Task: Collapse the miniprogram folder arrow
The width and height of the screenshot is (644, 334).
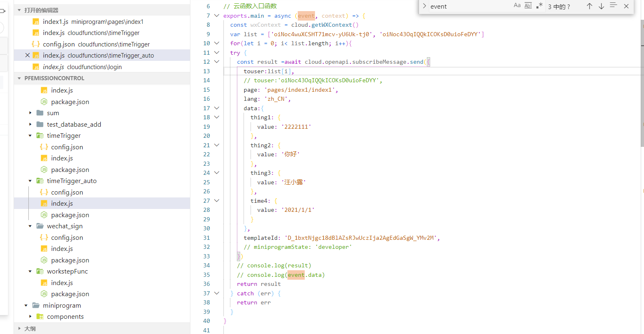Action: point(26,305)
